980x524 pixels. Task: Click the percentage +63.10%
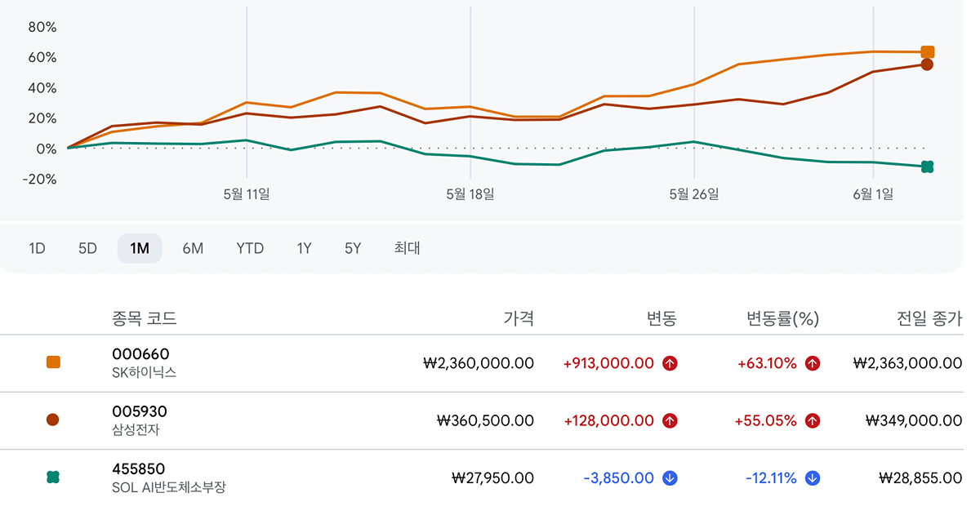tap(766, 363)
